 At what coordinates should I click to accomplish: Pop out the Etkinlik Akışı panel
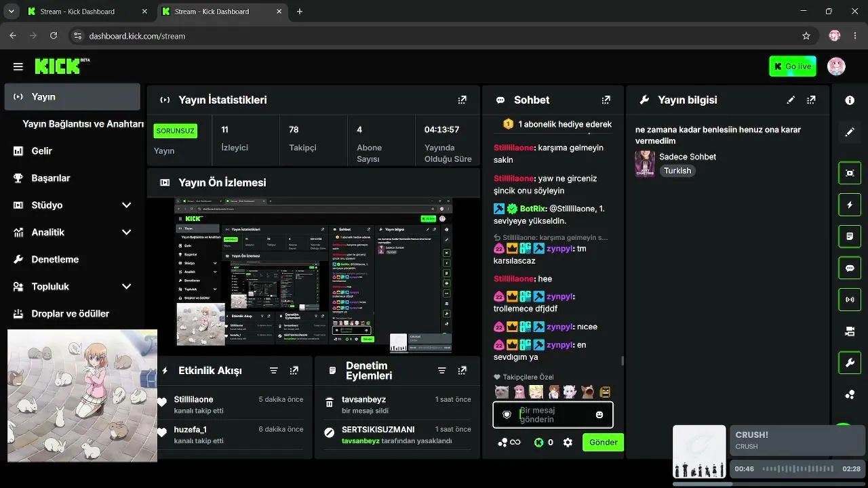tap(294, 371)
